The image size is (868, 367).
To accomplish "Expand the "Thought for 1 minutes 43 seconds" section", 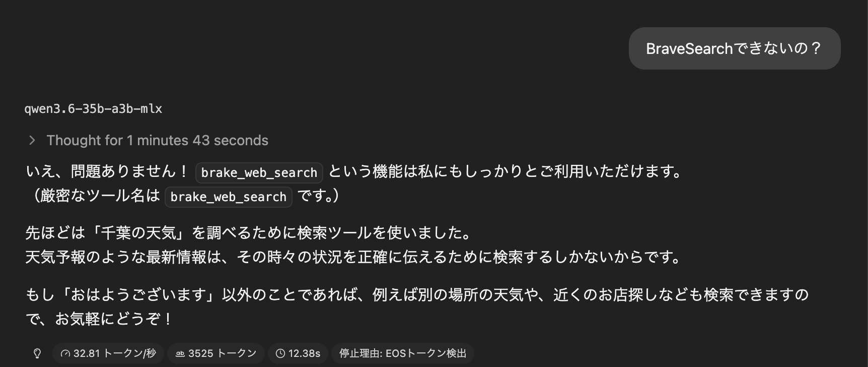I will point(157,140).
